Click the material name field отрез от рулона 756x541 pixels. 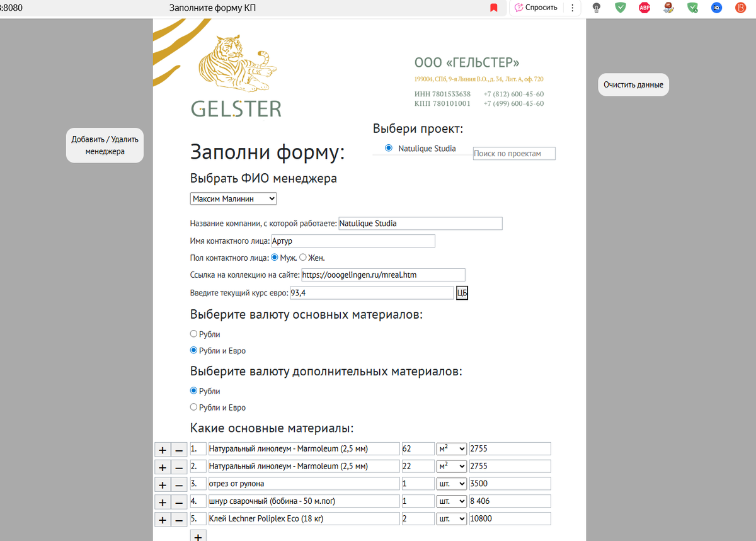click(x=304, y=484)
